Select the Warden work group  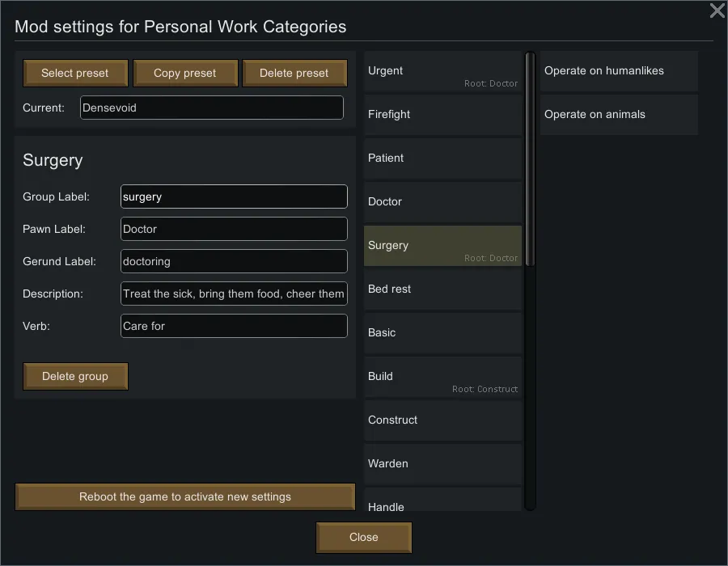pyautogui.click(x=442, y=464)
